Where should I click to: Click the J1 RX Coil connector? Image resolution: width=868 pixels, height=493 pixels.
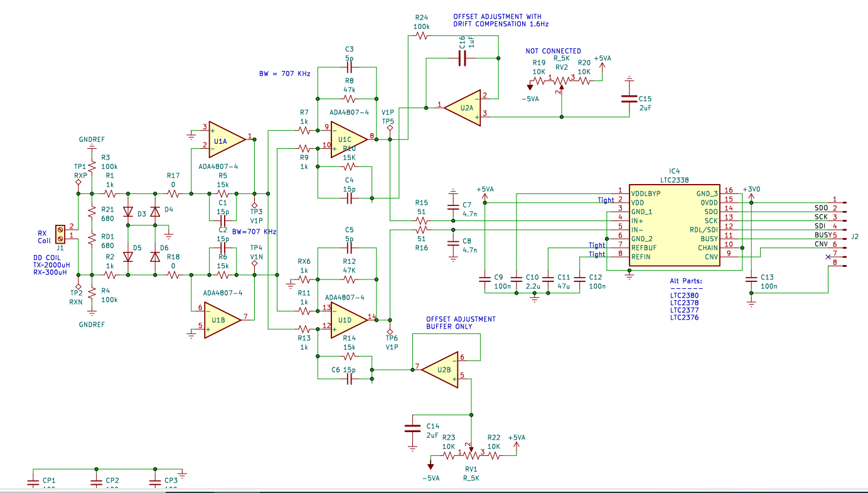[61, 234]
